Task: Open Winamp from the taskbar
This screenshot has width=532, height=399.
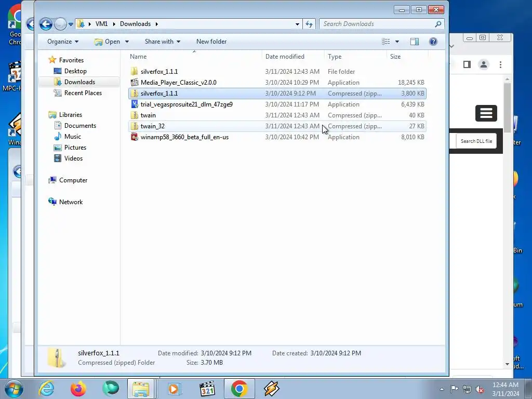Action: click(271, 389)
